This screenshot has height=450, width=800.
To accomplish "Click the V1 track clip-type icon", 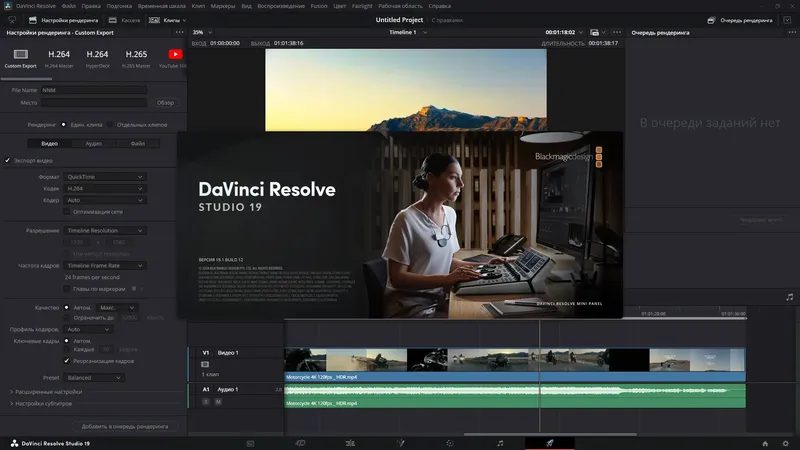I will 205,364.
